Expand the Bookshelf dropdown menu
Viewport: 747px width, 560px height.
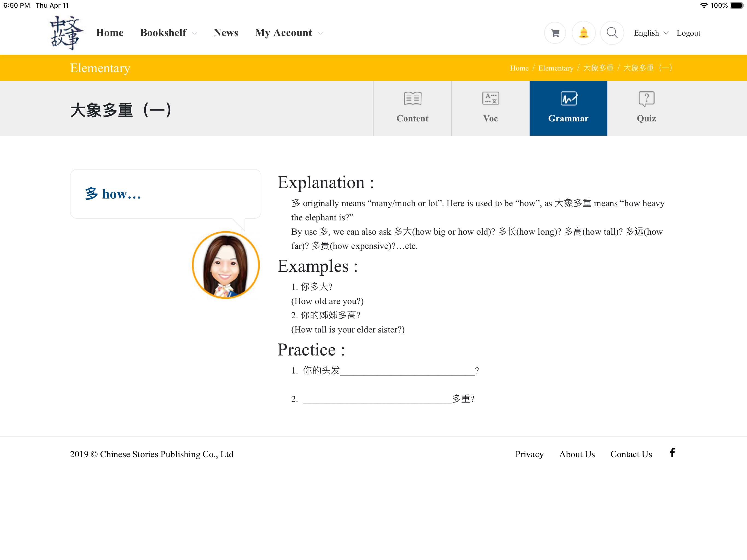coord(168,33)
